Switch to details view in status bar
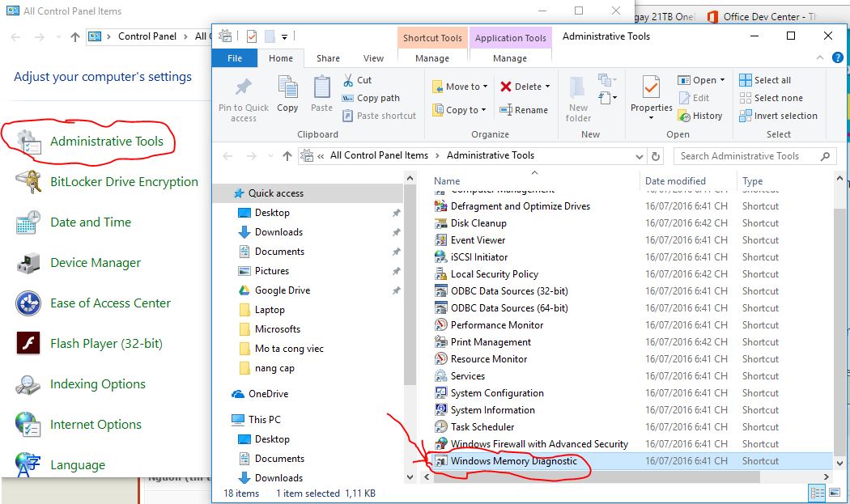850x504 pixels. pos(817,492)
